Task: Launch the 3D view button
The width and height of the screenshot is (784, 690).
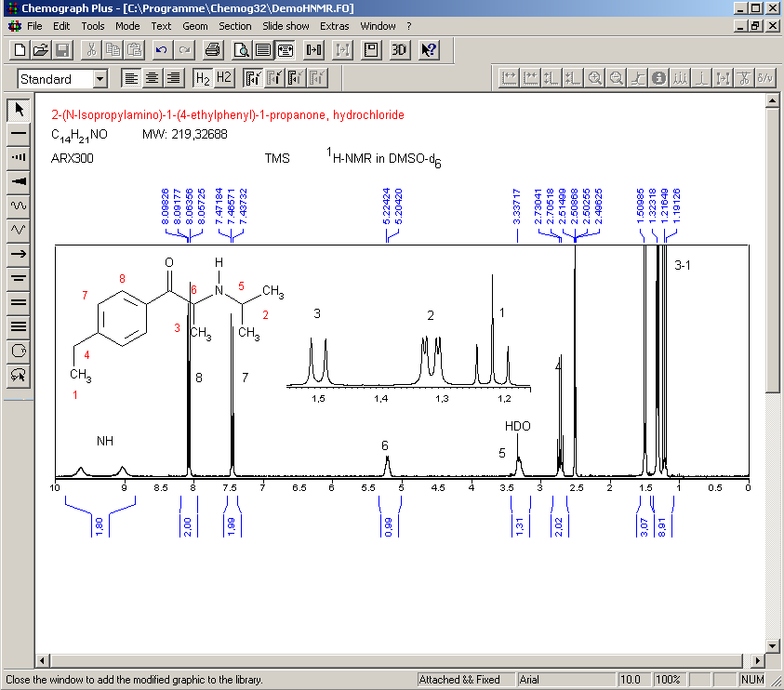Action: [x=399, y=50]
